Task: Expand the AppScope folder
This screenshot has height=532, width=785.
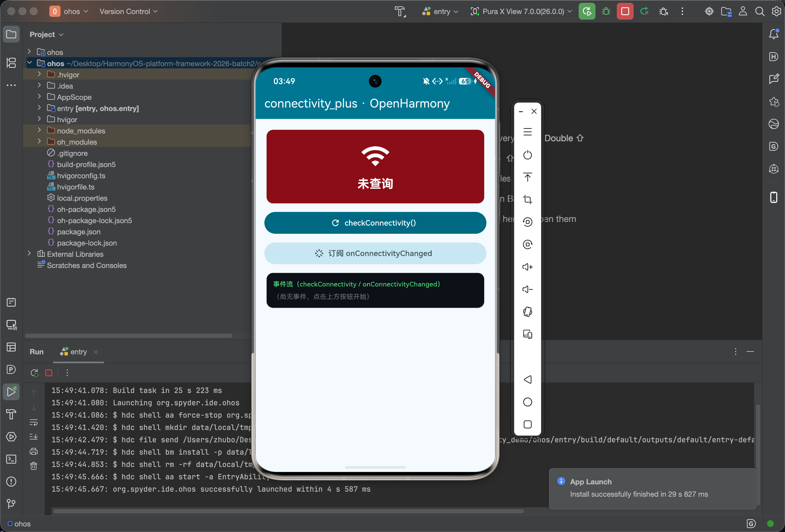Action: [39, 97]
